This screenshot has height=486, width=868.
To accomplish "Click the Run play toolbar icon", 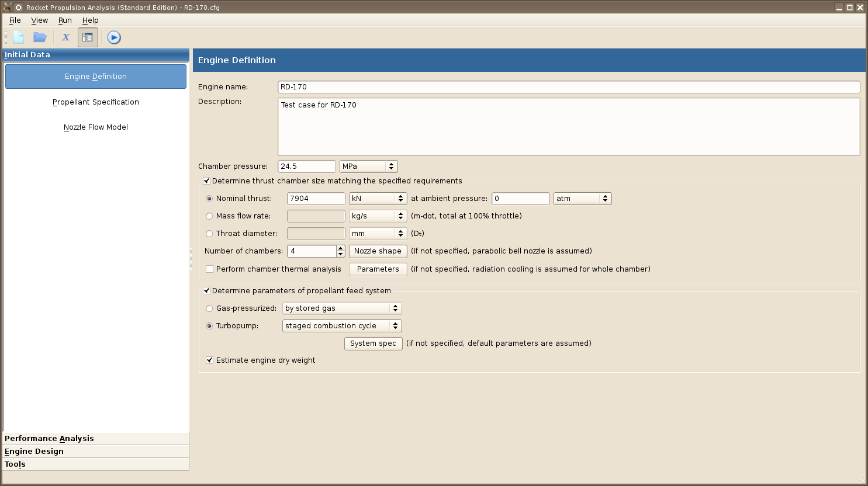I will (114, 37).
